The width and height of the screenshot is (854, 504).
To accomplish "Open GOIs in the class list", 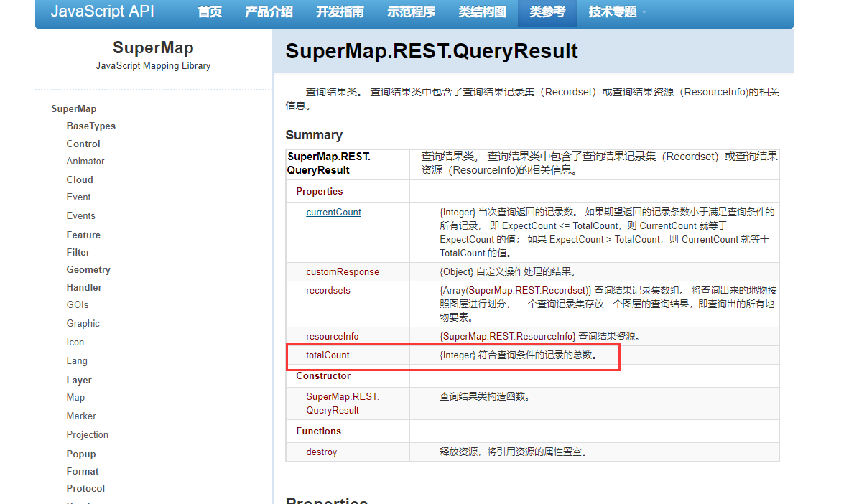I will pyautogui.click(x=78, y=305).
